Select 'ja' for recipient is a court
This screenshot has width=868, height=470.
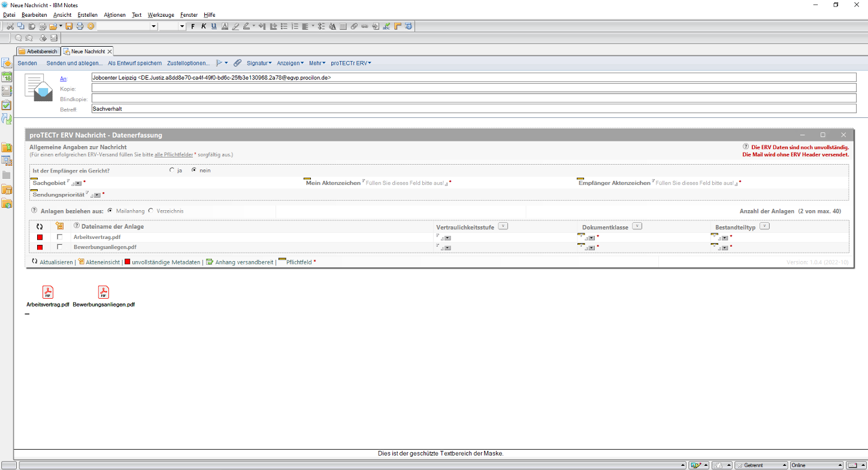(x=173, y=170)
